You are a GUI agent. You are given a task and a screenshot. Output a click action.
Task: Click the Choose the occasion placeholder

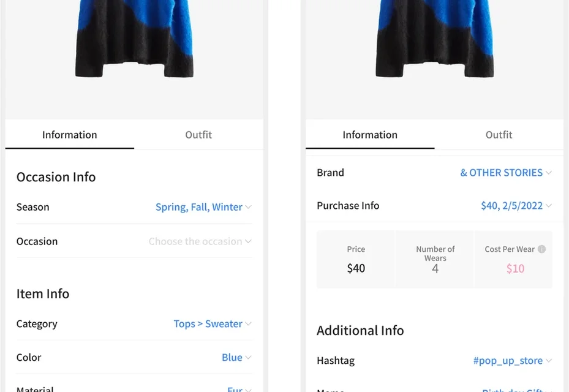195,241
